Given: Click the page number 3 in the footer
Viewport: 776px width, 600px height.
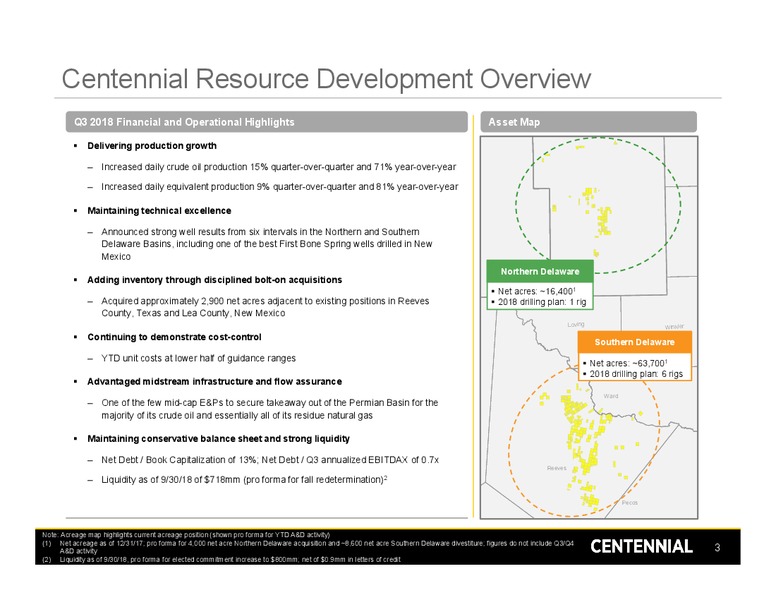Looking at the screenshot, I should (717, 547).
